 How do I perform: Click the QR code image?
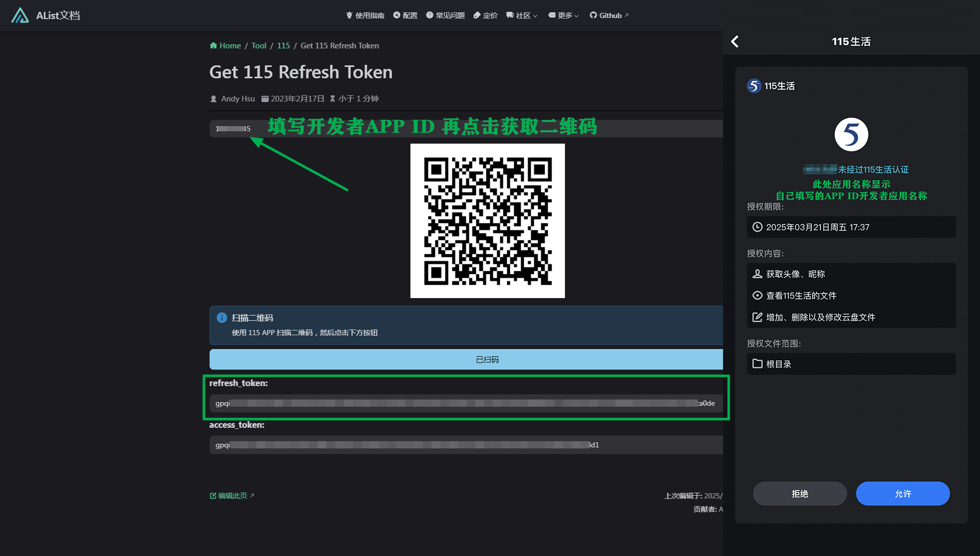[x=487, y=221]
